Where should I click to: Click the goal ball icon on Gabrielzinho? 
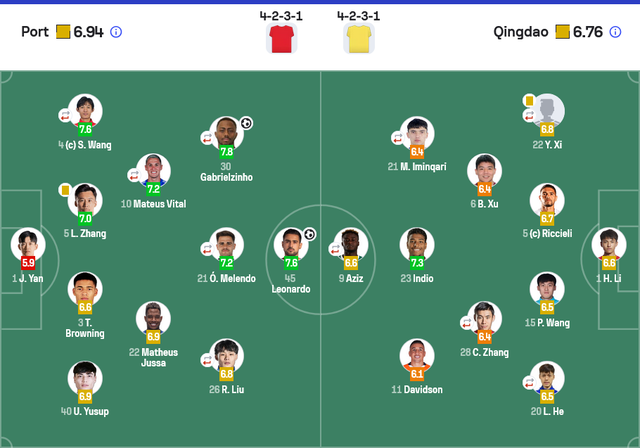[246, 123]
